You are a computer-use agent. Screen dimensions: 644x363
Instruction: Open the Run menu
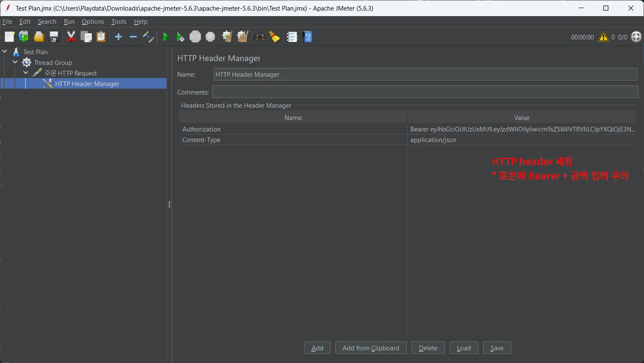[69, 22]
